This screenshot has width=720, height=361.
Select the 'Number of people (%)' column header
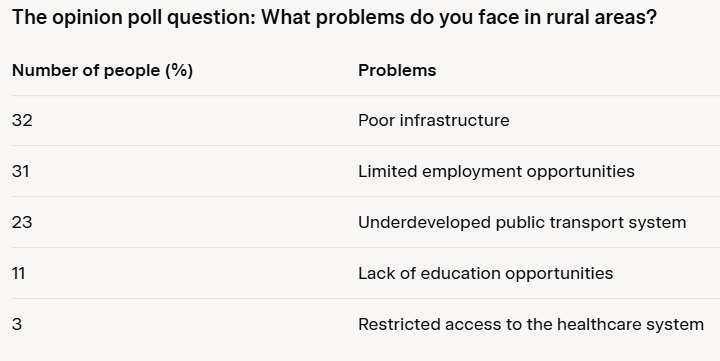(x=102, y=70)
